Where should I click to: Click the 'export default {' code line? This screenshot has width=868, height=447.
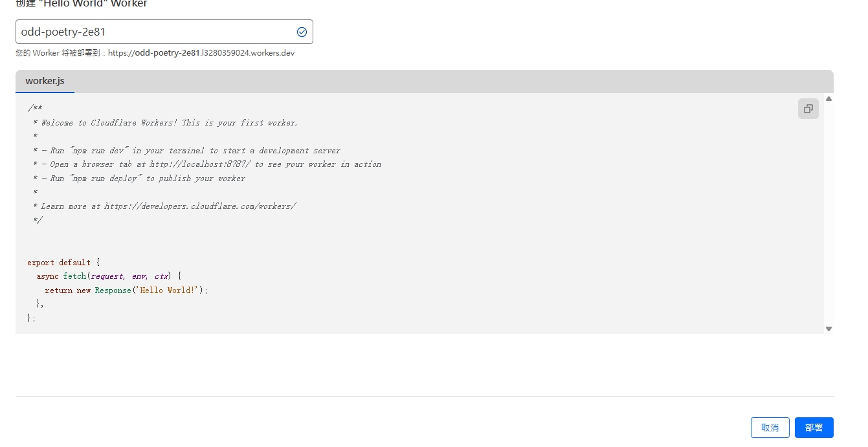pyautogui.click(x=63, y=263)
